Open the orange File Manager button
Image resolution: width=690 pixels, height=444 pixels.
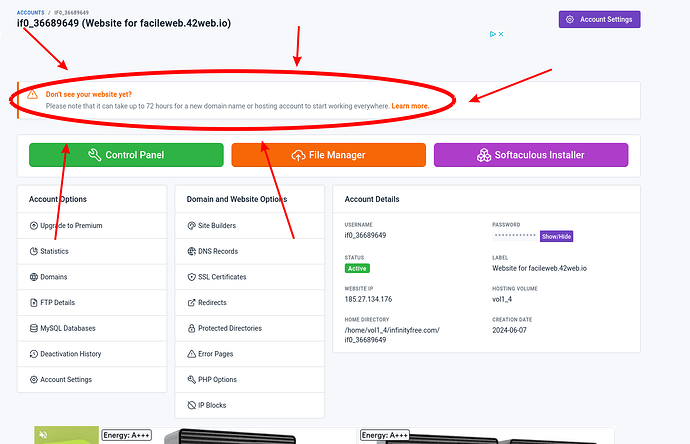click(x=328, y=155)
